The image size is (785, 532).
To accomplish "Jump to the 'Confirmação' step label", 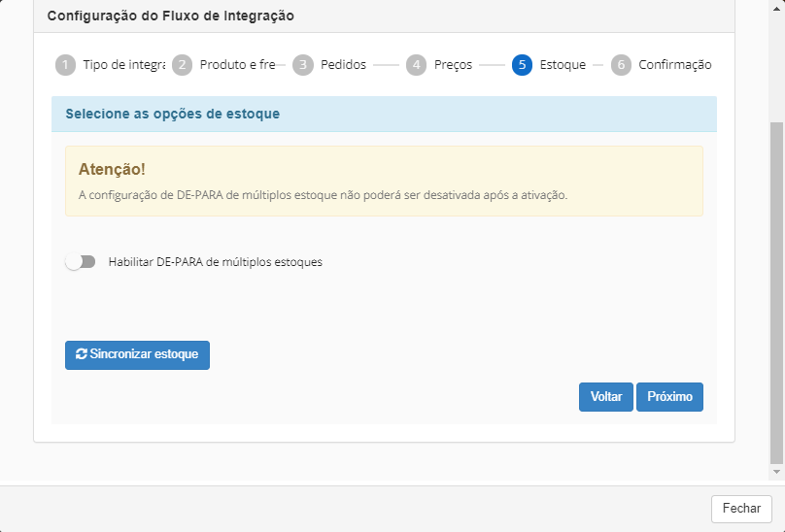I will (674, 65).
